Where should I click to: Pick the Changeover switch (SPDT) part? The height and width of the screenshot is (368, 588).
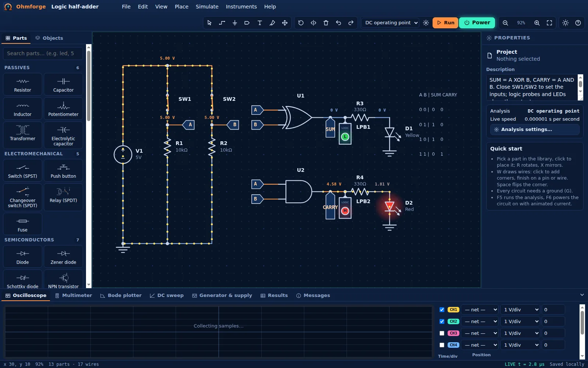click(22, 197)
